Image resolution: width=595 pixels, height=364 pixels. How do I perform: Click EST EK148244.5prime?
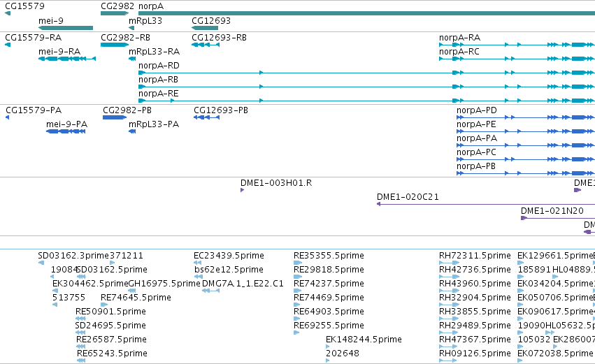364,340
